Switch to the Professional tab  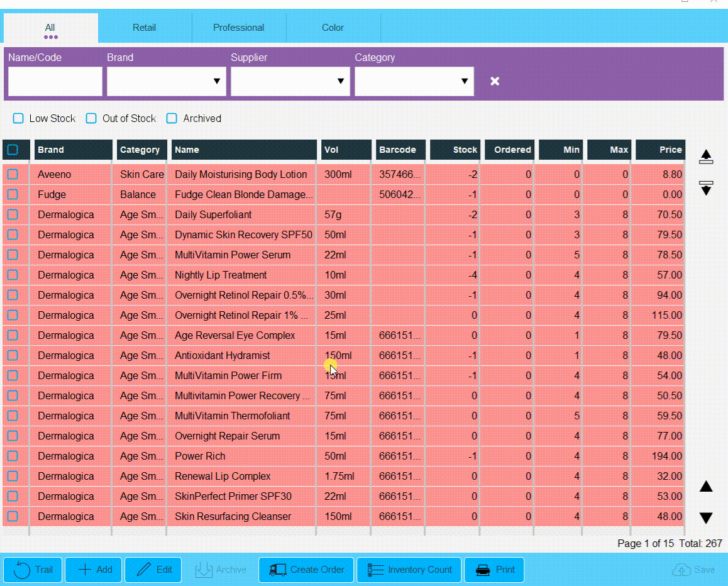239,28
